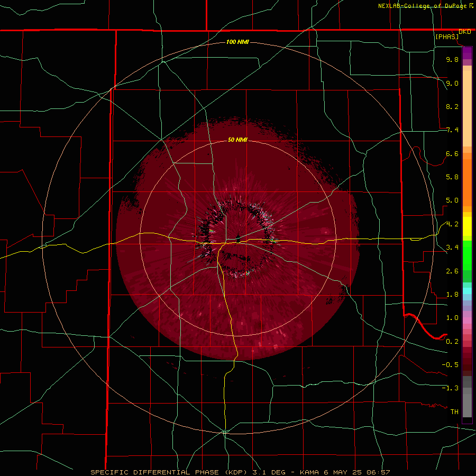Click the 1.0 value on the color scale
The image size is (476, 476).
(452, 318)
